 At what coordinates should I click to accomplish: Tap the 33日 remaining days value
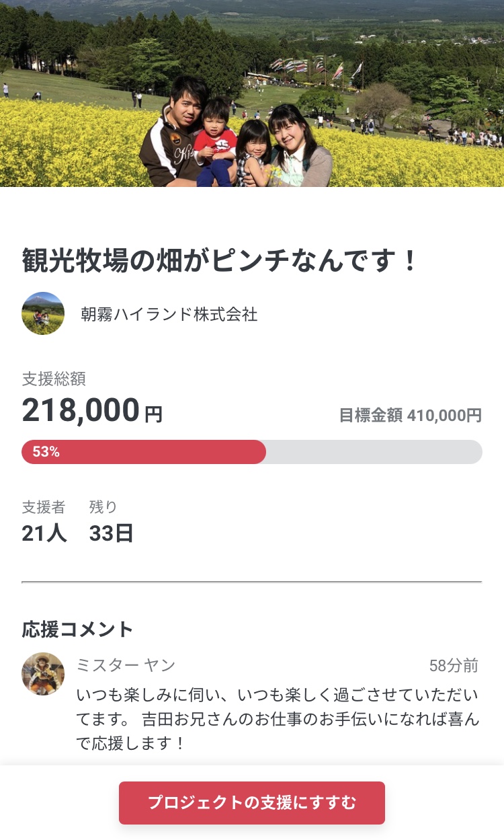(112, 533)
